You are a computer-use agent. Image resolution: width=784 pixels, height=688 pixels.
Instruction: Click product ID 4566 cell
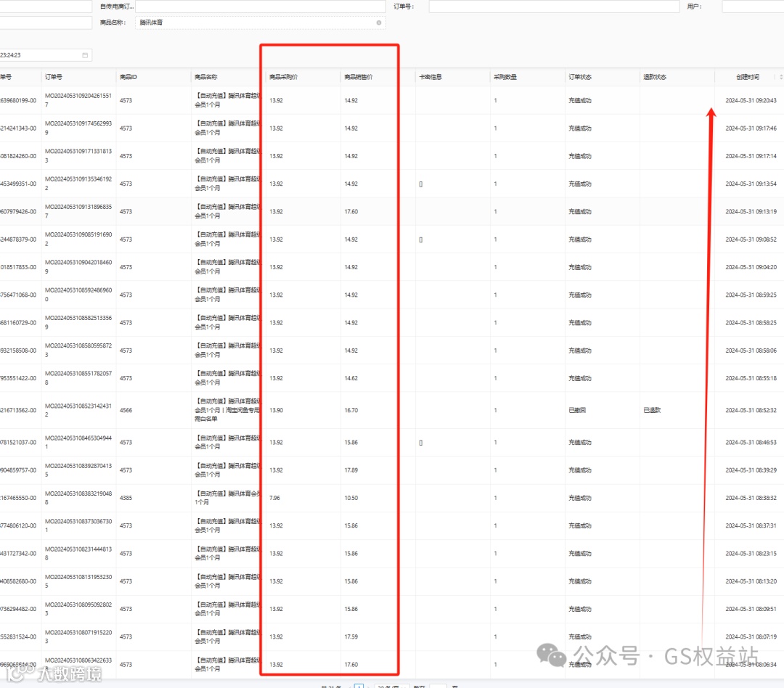[126, 410]
